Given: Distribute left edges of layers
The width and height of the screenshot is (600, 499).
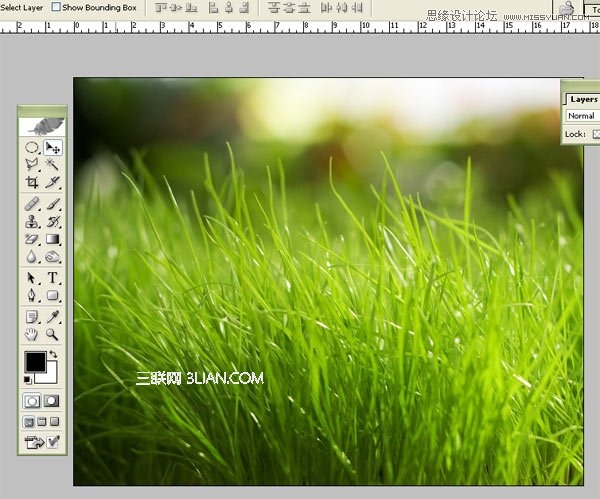Looking at the screenshot, I should [326, 7].
